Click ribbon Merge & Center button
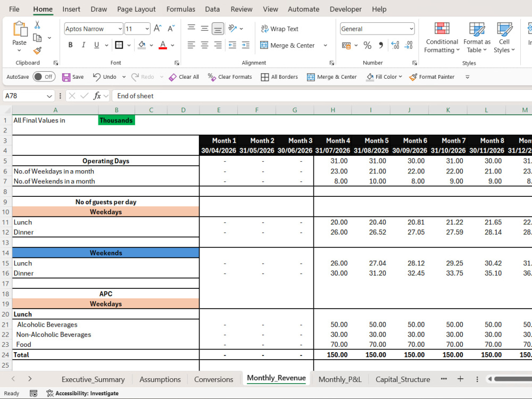532x399 pixels. coord(287,45)
